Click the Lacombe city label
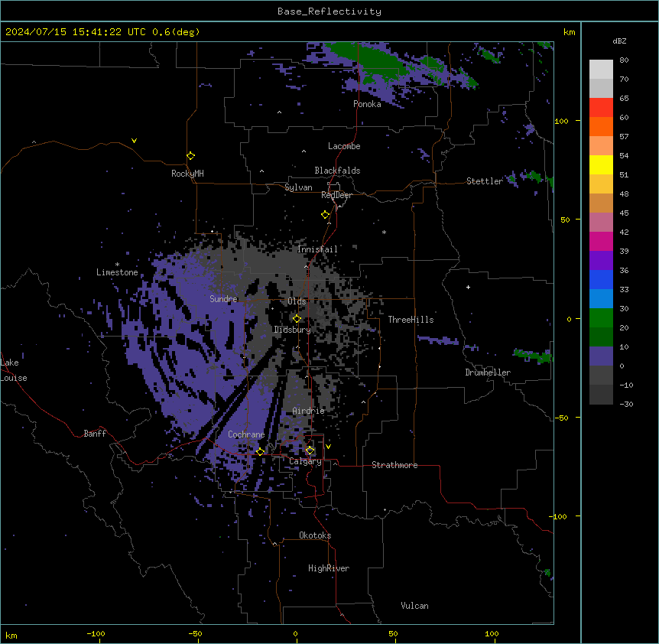Viewport: 659px width, 644px height. point(344,146)
